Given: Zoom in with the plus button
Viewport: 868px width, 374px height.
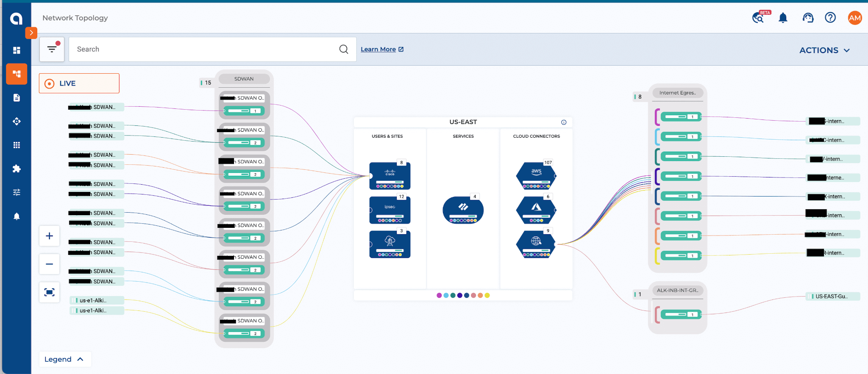Looking at the screenshot, I should coord(50,236).
